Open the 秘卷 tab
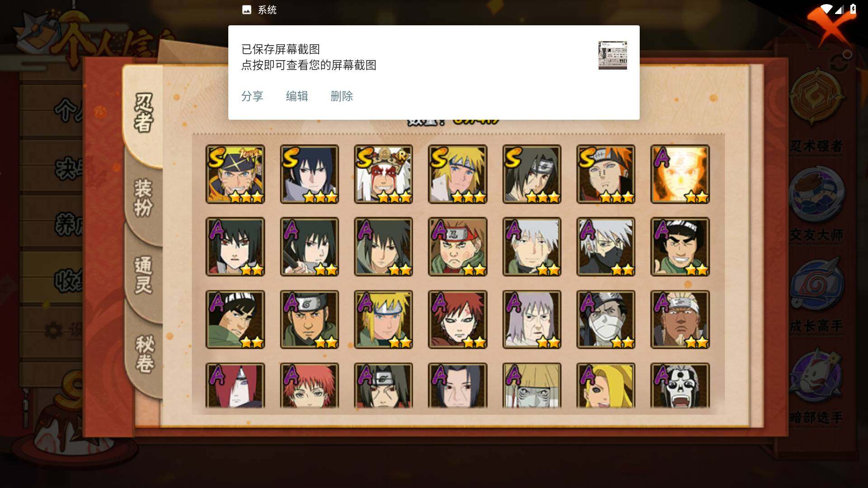 [145, 353]
